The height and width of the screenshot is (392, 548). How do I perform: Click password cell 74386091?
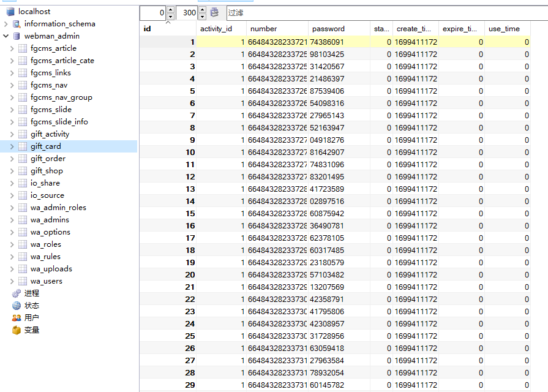tap(339, 42)
